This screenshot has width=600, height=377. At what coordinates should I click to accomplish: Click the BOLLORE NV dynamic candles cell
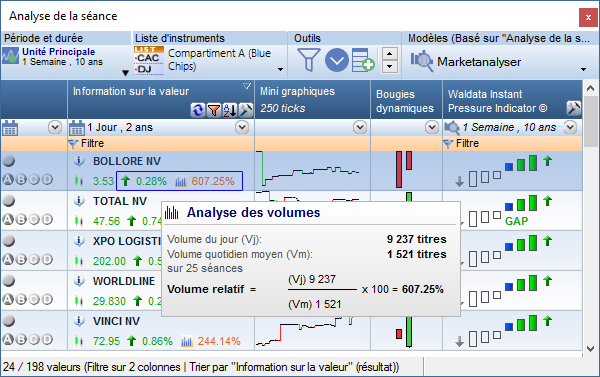point(406,171)
